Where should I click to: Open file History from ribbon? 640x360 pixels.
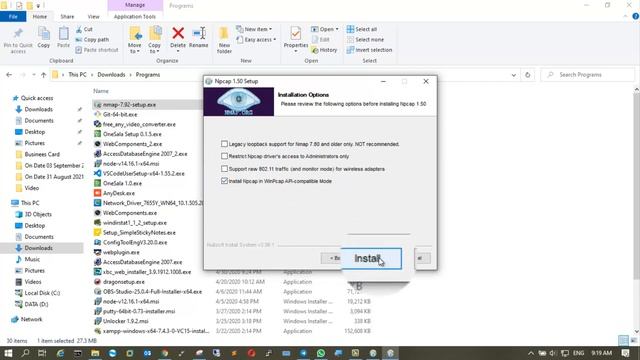(x=324, y=50)
